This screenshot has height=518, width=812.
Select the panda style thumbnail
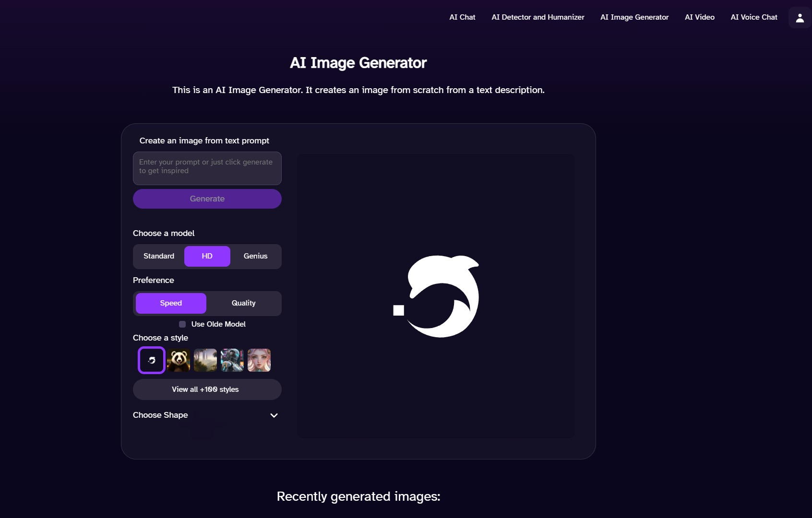178,360
